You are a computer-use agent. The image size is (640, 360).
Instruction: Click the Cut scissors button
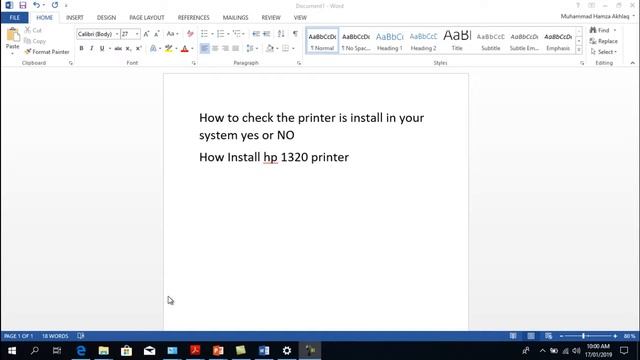(33, 30)
